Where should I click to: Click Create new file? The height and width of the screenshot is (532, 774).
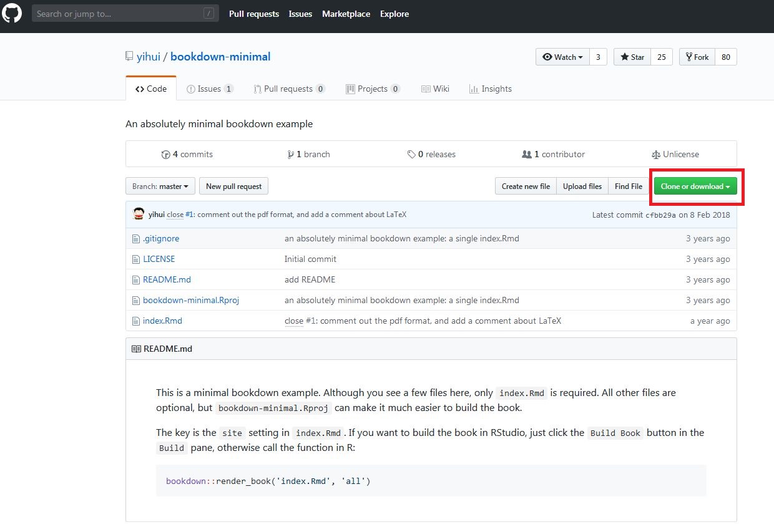pos(526,186)
